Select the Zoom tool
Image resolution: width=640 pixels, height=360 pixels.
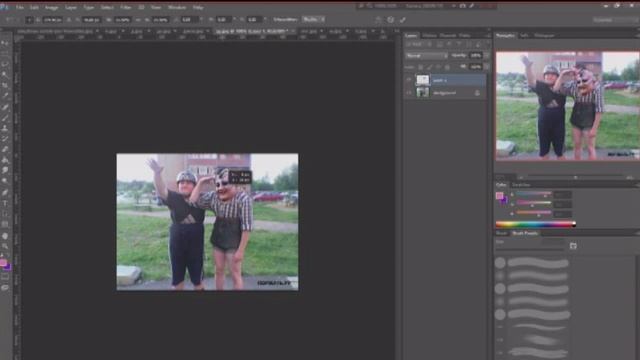coord(5,246)
